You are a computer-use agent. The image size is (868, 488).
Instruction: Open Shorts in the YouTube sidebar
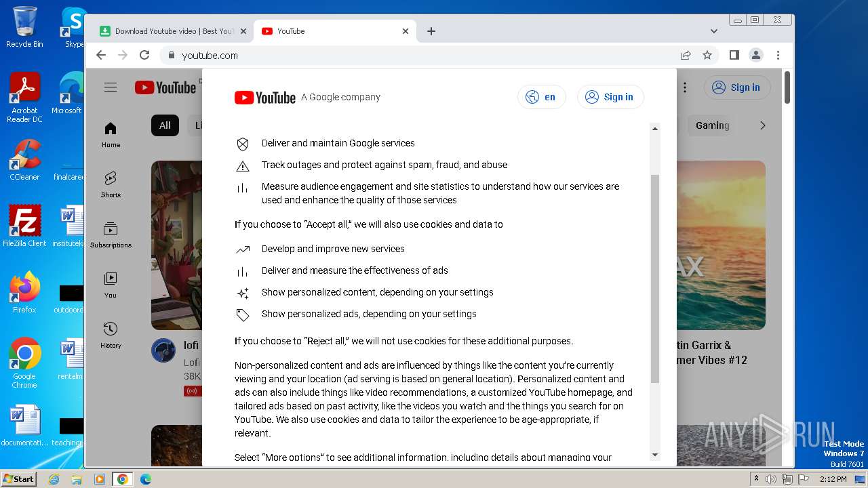tap(111, 184)
